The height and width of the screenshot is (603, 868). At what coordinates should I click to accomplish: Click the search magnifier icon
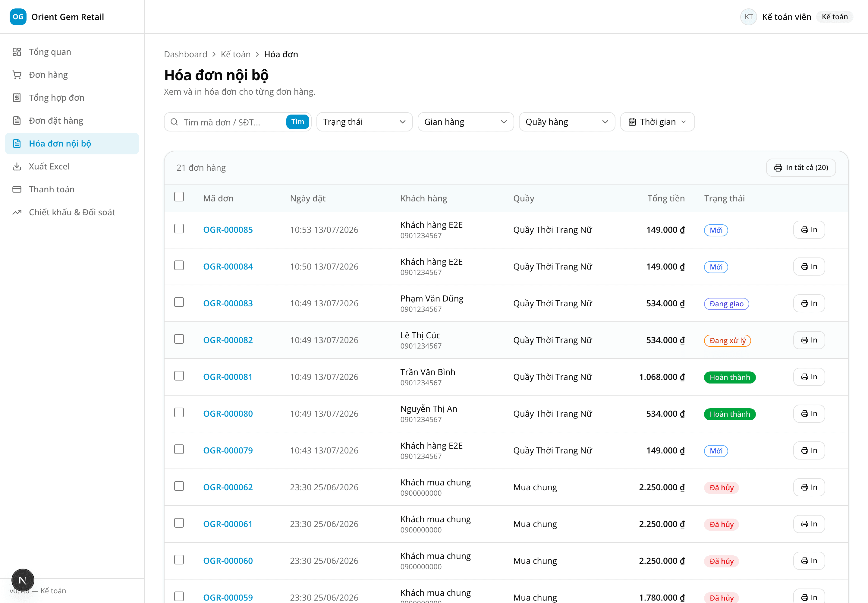[174, 122]
